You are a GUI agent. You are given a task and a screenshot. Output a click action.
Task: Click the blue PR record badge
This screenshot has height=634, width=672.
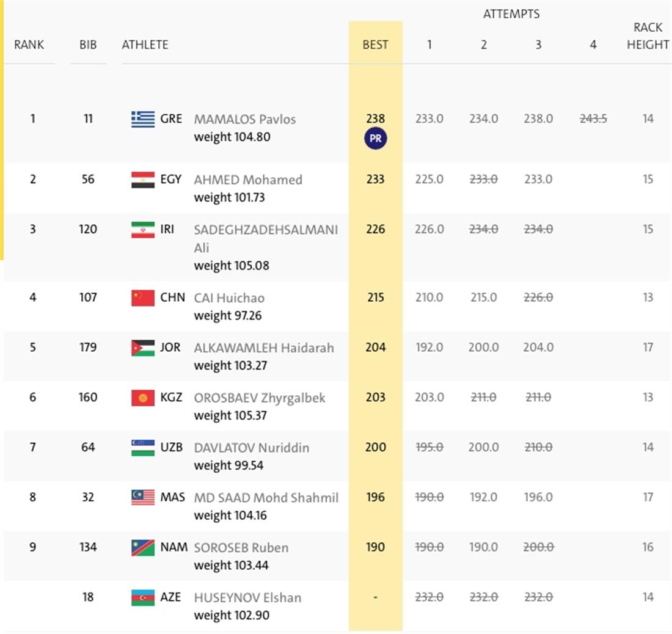375,139
